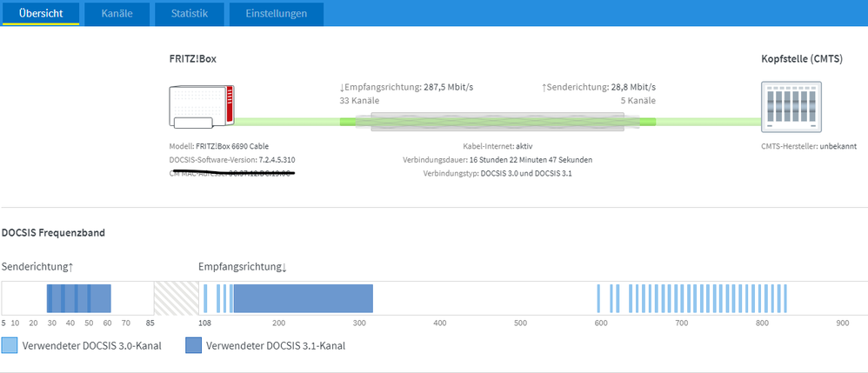Viewport: 868px width, 373px height.
Task: Click the Verwendeter DOCSIS 3.1-Kanal legend text
Action: [x=276, y=346]
